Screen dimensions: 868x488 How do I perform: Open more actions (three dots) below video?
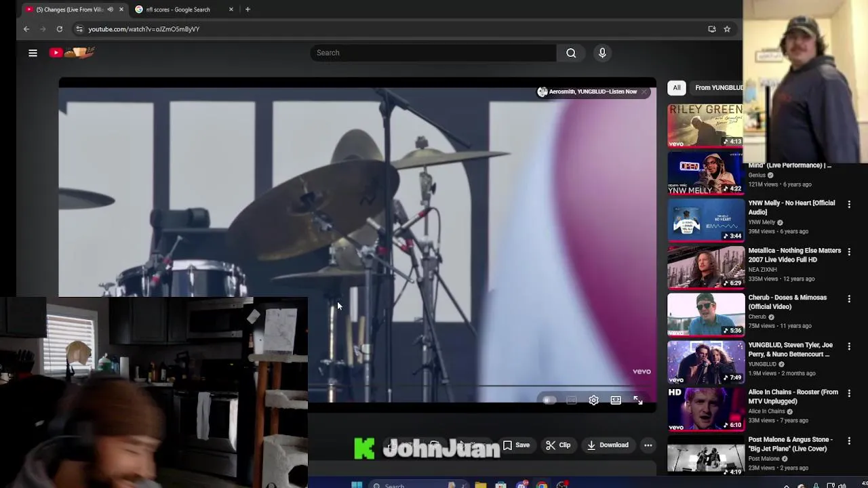coord(648,445)
